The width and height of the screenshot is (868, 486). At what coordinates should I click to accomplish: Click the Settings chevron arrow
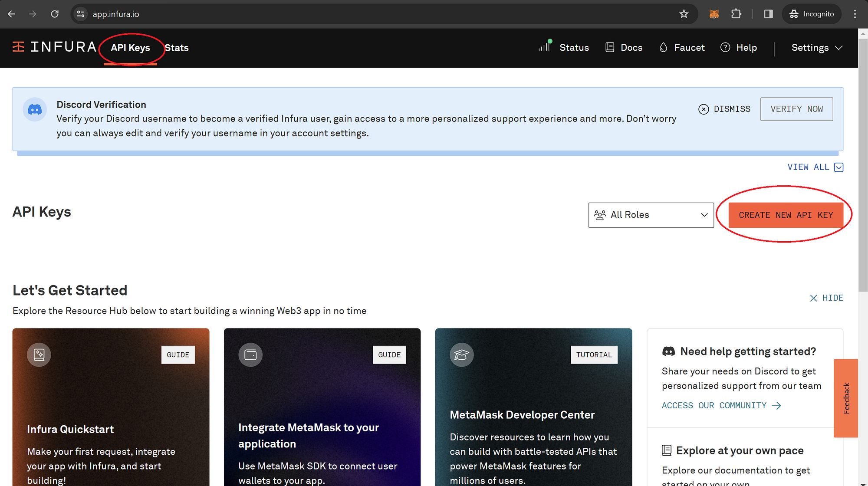click(x=838, y=48)
